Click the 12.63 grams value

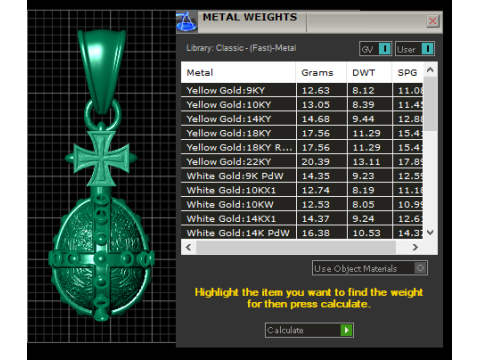pyautogui.click(x=316, y=90)
